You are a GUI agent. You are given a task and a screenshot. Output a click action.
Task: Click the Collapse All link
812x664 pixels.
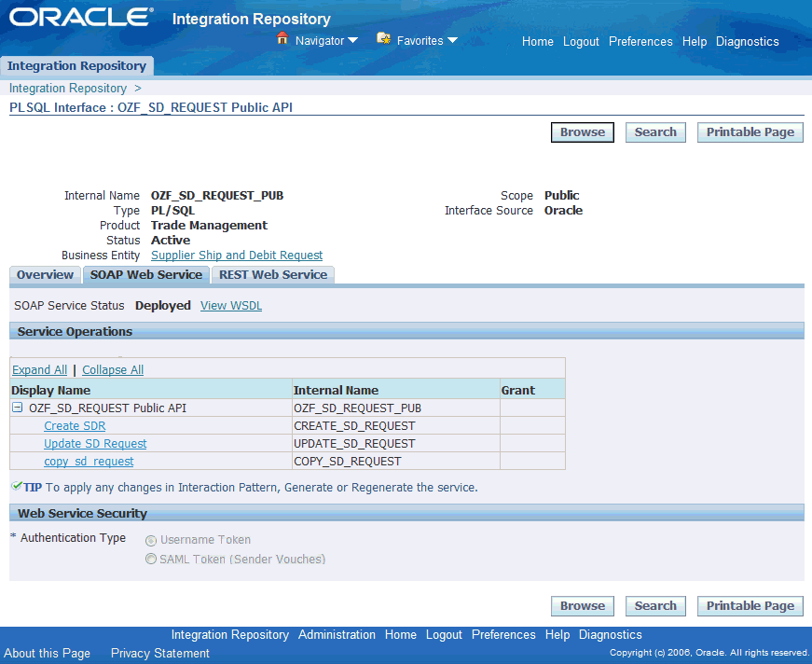click(x=113, y=370)
